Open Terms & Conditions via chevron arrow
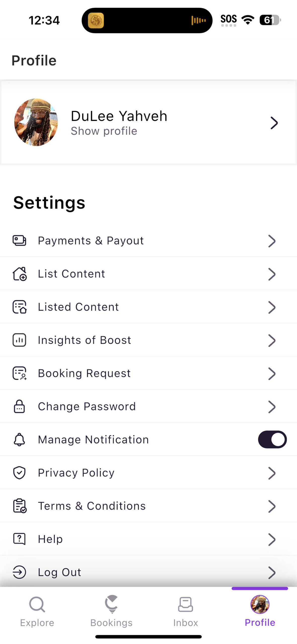This screenshot has width=297, height=644. (272, 506)
